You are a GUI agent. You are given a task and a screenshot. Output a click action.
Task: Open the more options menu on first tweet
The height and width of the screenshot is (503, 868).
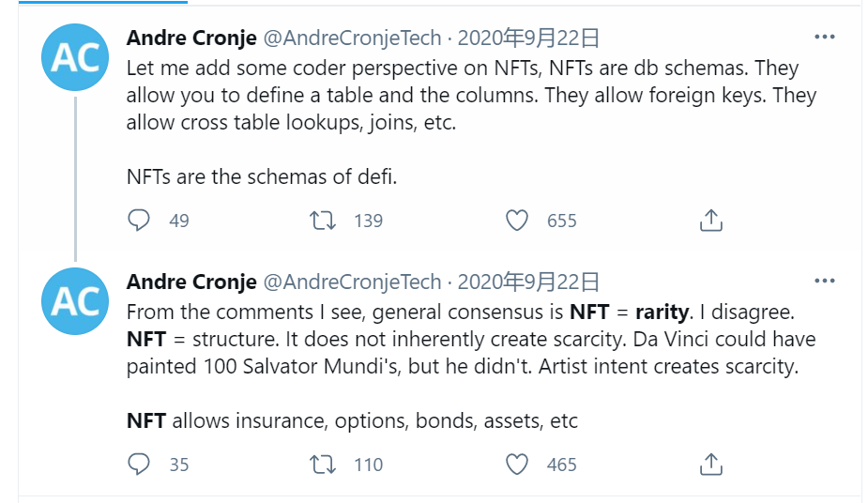pos(824,38)
